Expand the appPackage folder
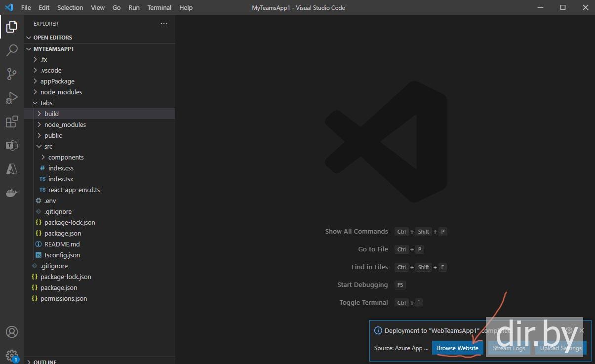The image size is (595, 364). coord(57,81)
